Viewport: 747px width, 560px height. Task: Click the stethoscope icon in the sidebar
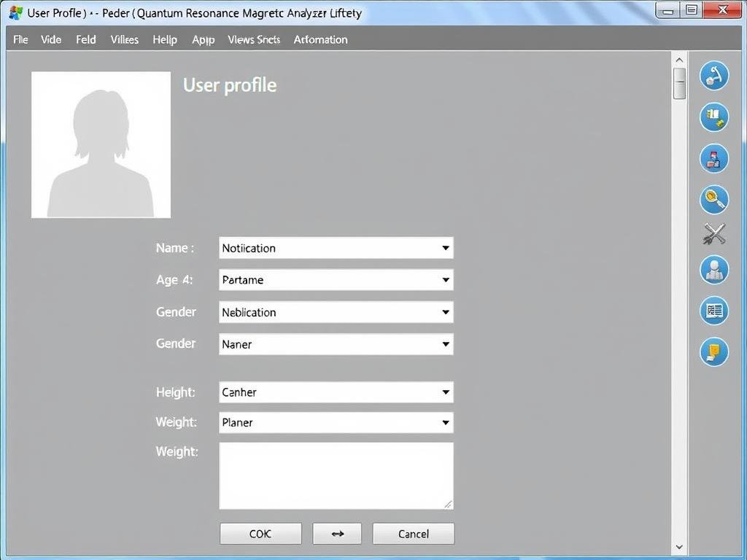click(x=714, y=76)
